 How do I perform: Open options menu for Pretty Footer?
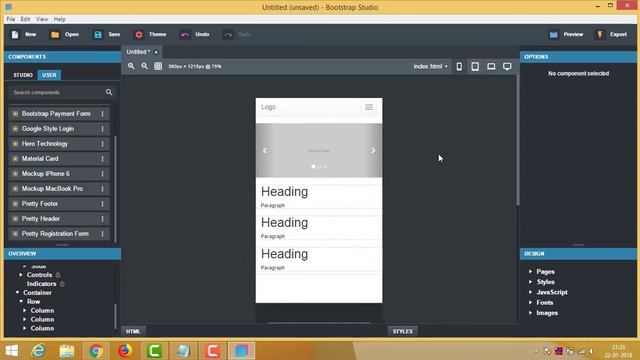coord(102,204)
